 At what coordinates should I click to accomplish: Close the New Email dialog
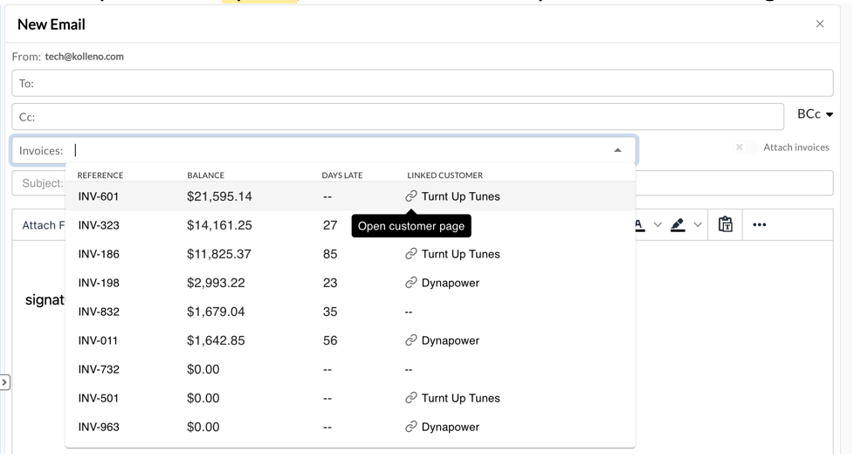pyautogui.click(x=820, y=24)
